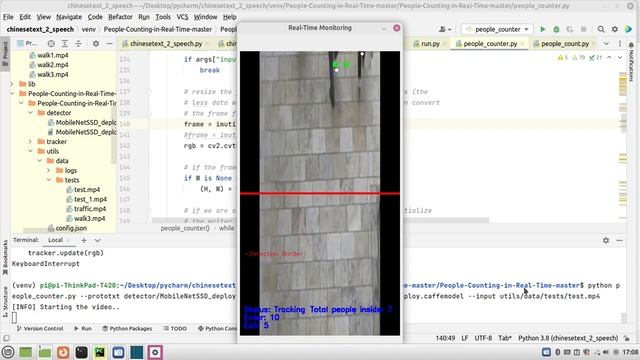Collapse the utils folder
Screen dimensions: 640x360
[30, 151]
